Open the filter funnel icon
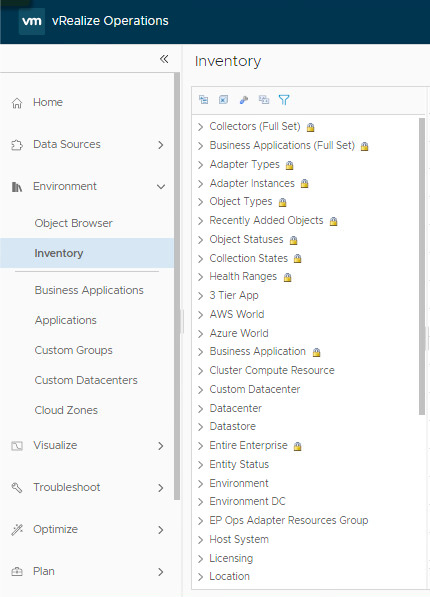Image resolution: width=430 pixels, height=597 pixels. pos(284,100)
